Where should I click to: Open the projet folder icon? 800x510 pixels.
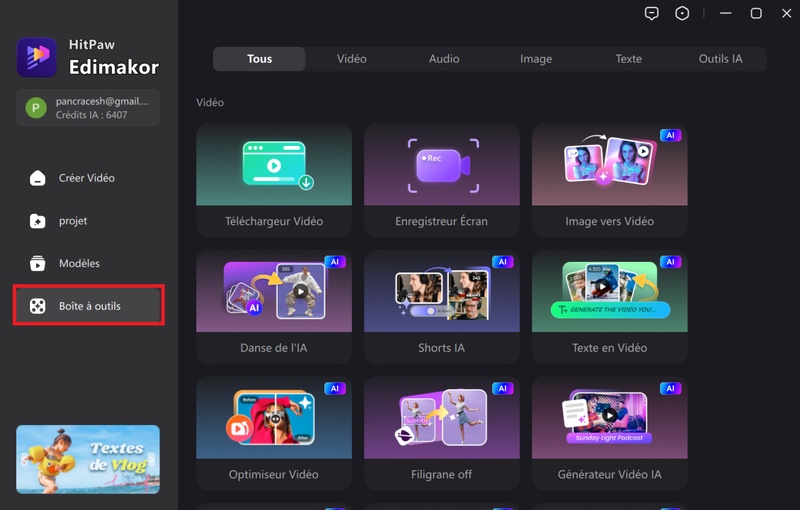[x=38, y=221]
